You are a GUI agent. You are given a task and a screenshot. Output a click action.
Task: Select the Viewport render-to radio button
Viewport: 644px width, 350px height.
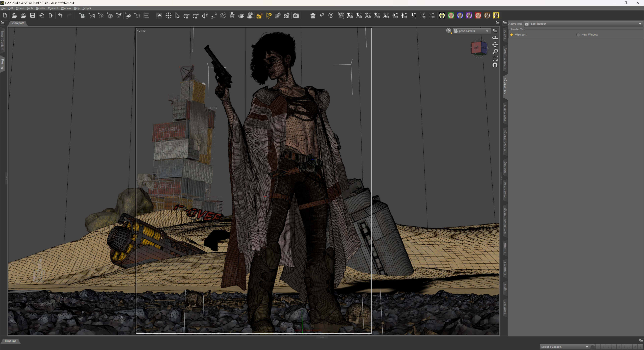coord(512,35)
